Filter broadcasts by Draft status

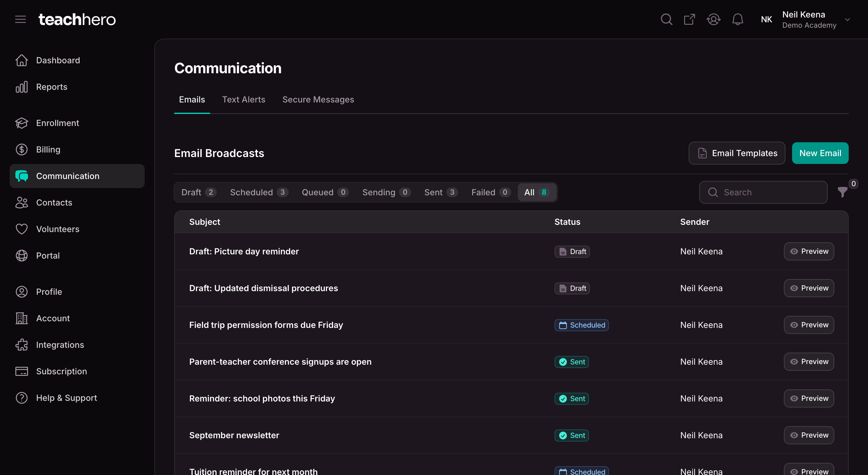click(199, 192)
